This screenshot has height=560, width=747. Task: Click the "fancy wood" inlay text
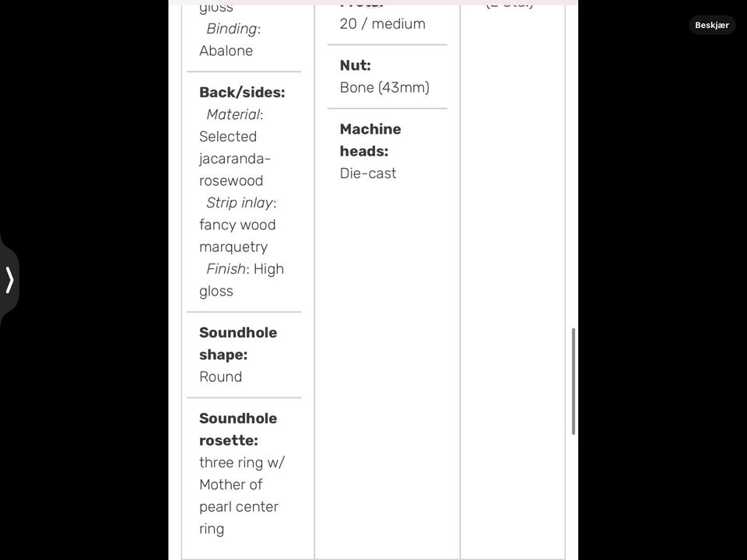pyautogui.click(x=237, y=225)
